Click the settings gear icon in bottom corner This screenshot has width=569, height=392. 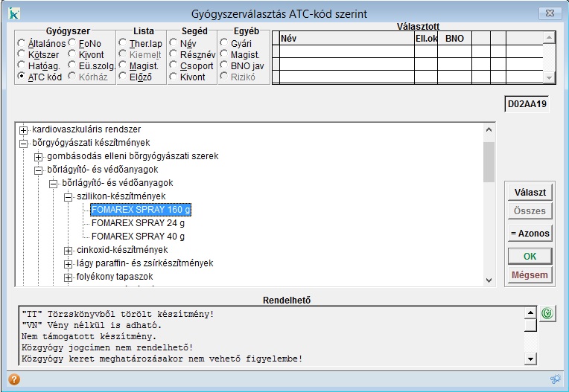click(555, 379)
